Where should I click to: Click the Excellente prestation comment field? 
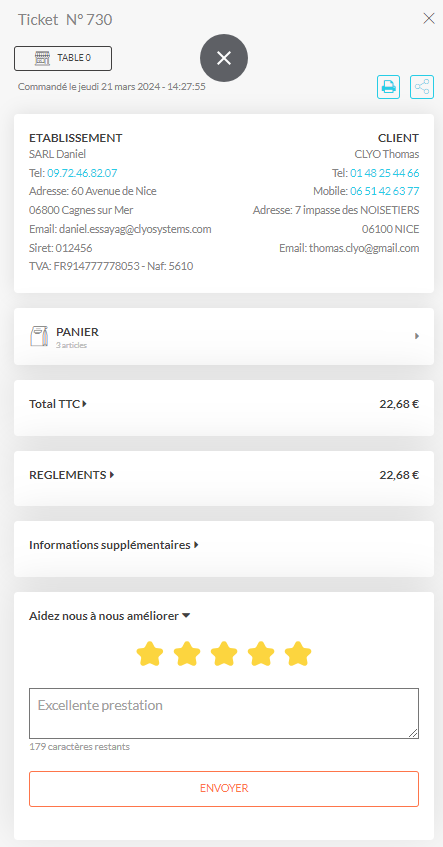click(x=224, y=713)
